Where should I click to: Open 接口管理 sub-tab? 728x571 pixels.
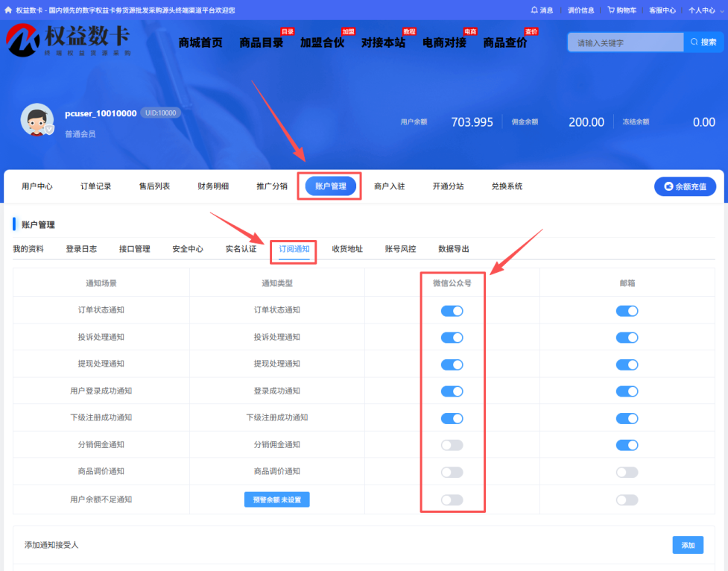[x=135, y=249]
